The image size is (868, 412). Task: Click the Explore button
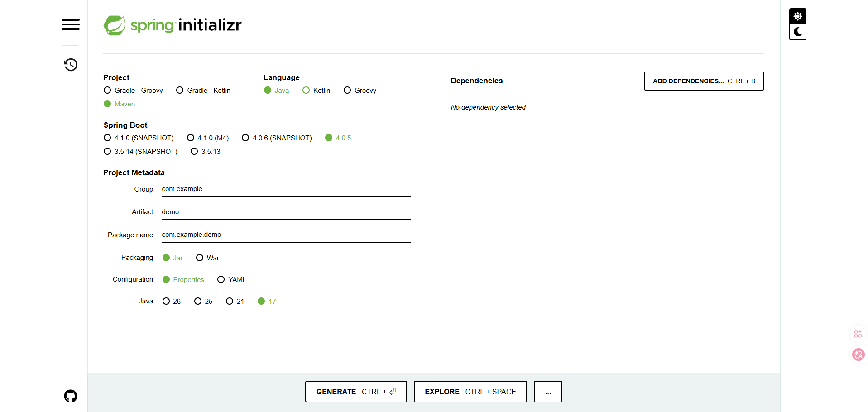pos(470,392)
